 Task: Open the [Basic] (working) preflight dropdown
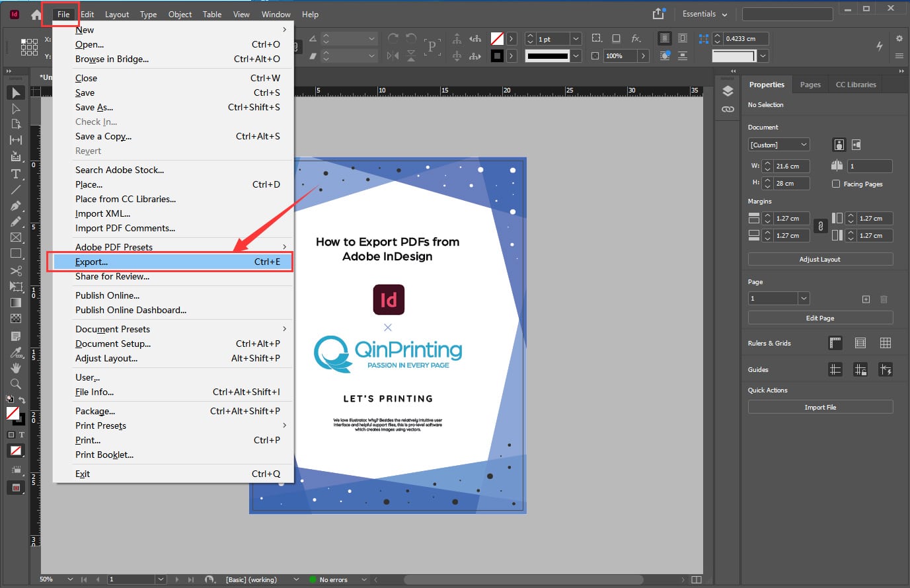(296, 579)
